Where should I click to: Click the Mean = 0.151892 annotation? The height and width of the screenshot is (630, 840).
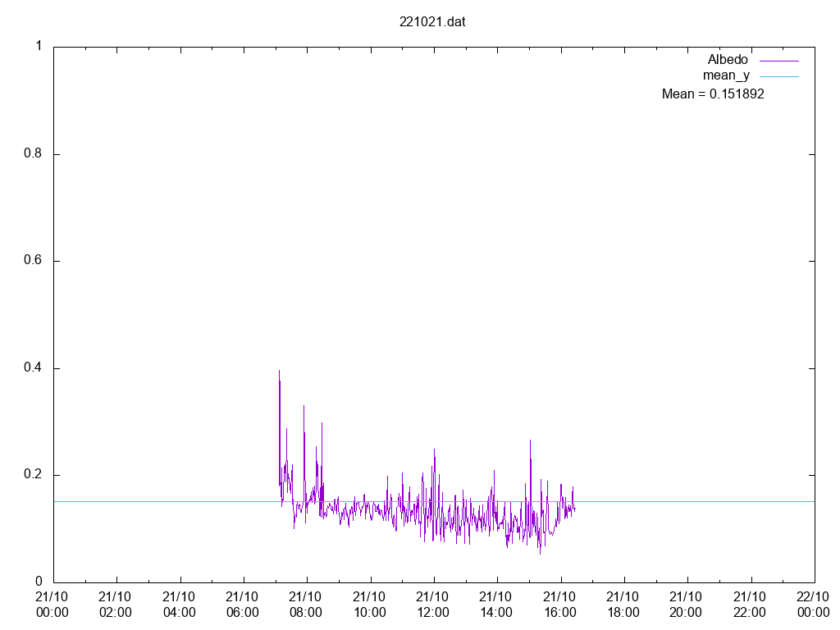tap(713, 94)
